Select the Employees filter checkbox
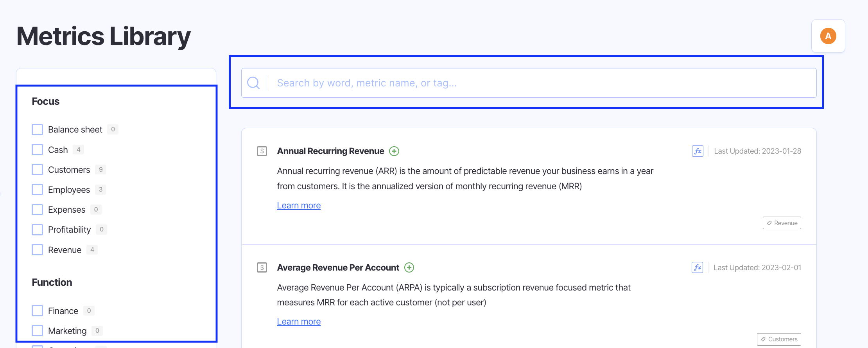868x348 pixels. (38, 190)
